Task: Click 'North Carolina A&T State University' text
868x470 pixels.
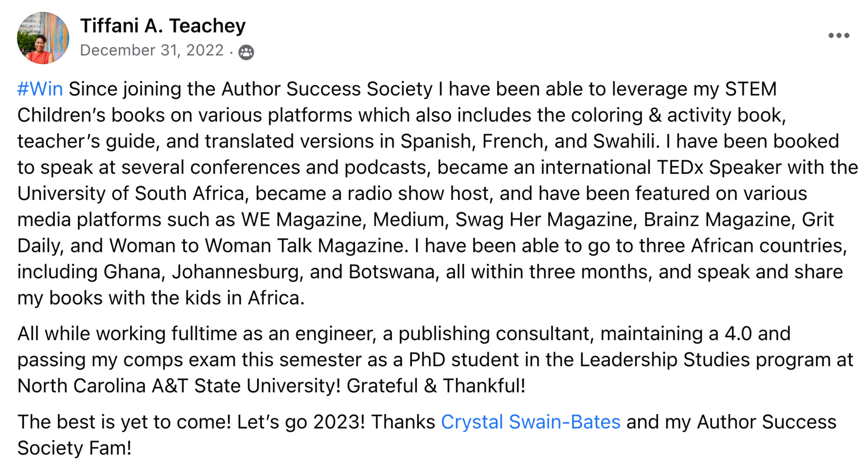Action: [179, 386]
